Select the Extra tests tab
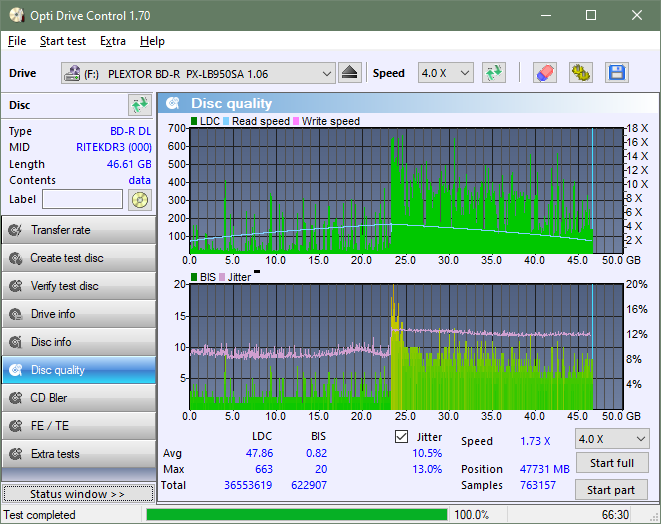Screen dimensions: 661x524 click(x=79, y=454)
